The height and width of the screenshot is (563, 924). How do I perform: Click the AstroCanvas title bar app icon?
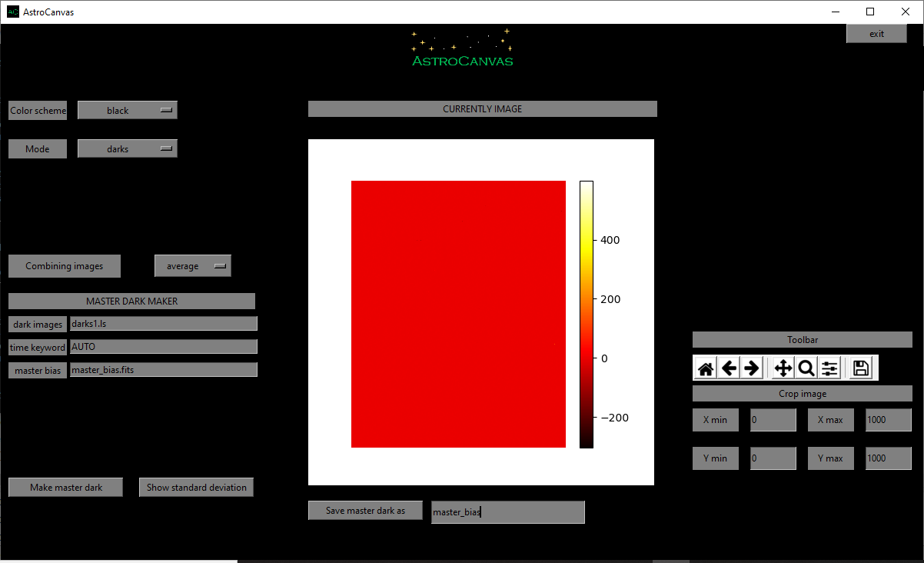[x=12, y=12]
